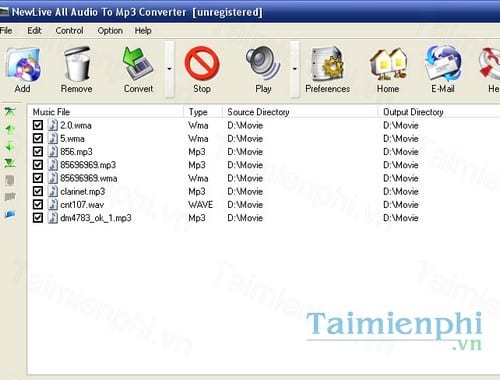Click the WAVE type cell

pos(200,204)
